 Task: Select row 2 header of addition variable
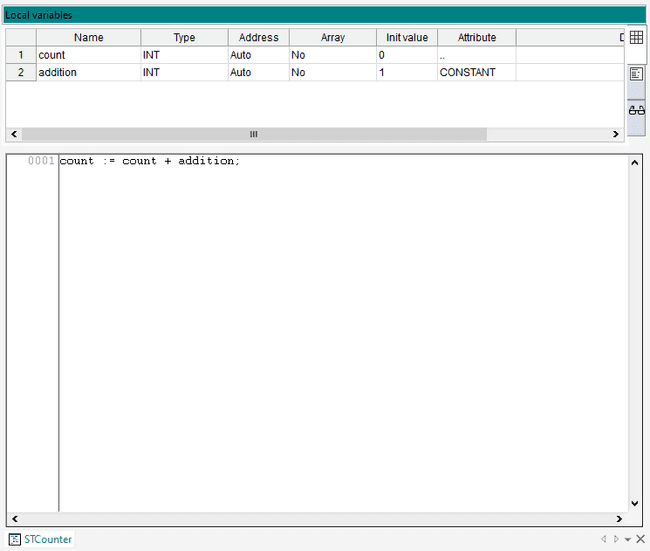[21, 73]
